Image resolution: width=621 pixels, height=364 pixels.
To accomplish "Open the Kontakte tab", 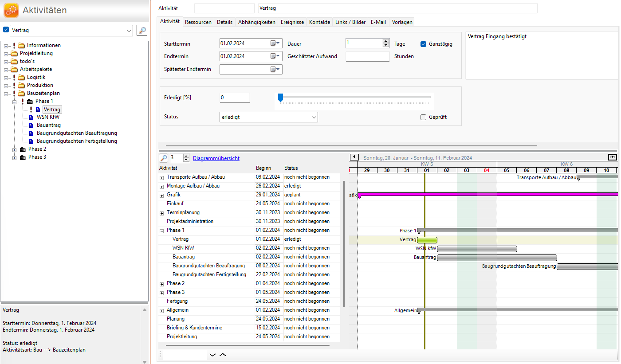I will (x=319, y=22).
